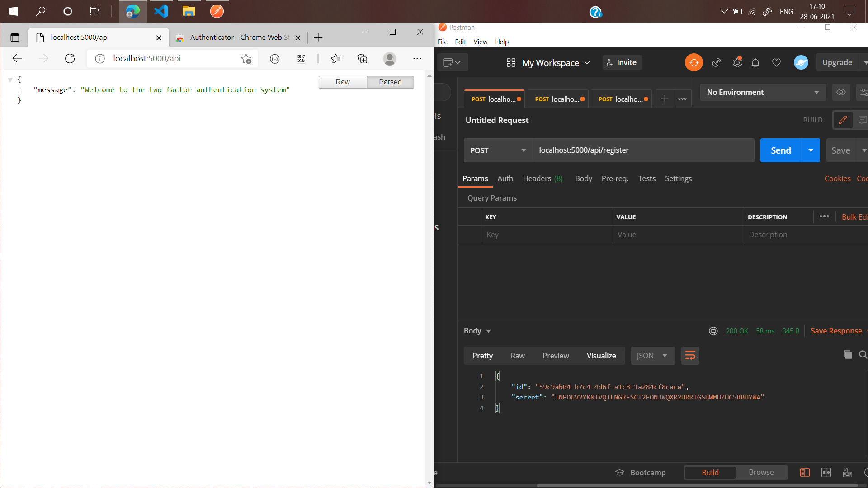The image size is (868, 488).
Task: Open the JSON format dropdown in response pane
Action: (652, 356)
